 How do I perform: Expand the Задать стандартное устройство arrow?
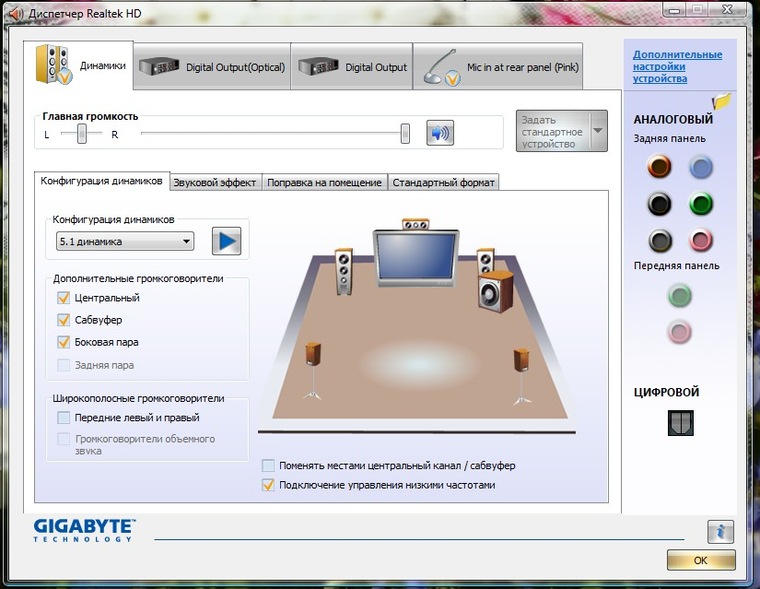click(x=598, y=131)
